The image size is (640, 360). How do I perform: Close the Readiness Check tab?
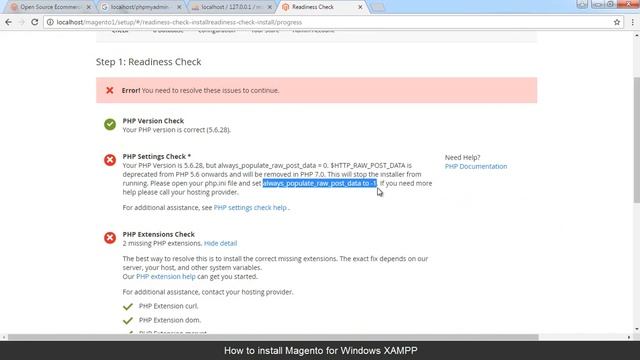click(x=360, y=7)
